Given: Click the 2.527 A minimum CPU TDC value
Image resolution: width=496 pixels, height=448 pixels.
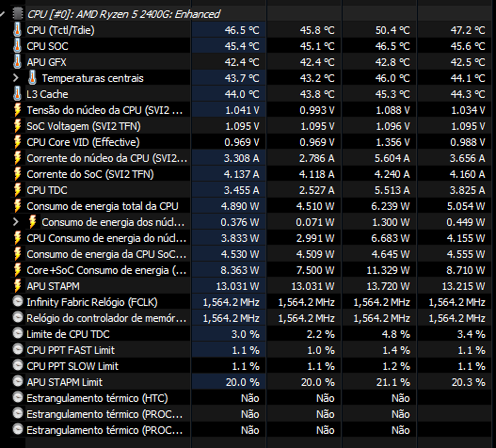Looking at the screenshot, I should pos(317,190).
